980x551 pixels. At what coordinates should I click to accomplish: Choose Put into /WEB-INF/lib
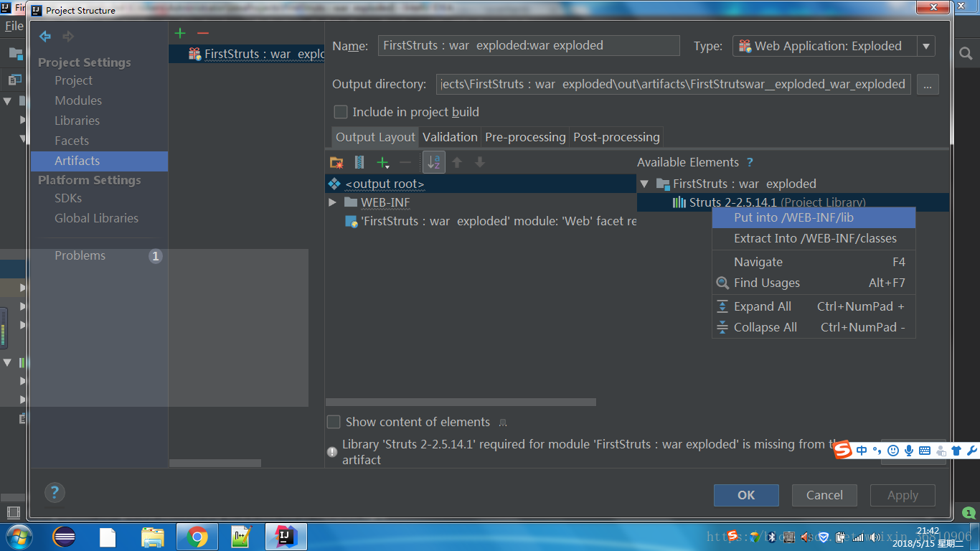pyautogui.click(x=814, y=217)
